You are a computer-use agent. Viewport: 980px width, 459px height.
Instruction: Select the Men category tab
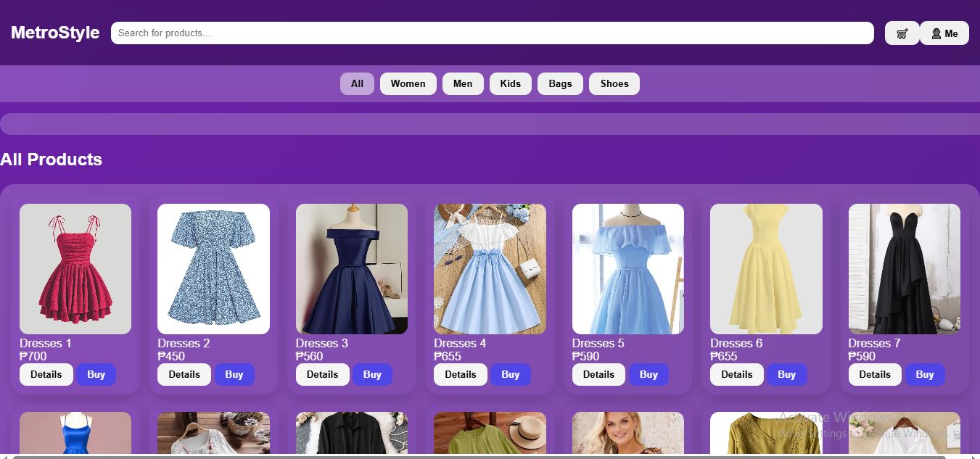tap(463, 83)
